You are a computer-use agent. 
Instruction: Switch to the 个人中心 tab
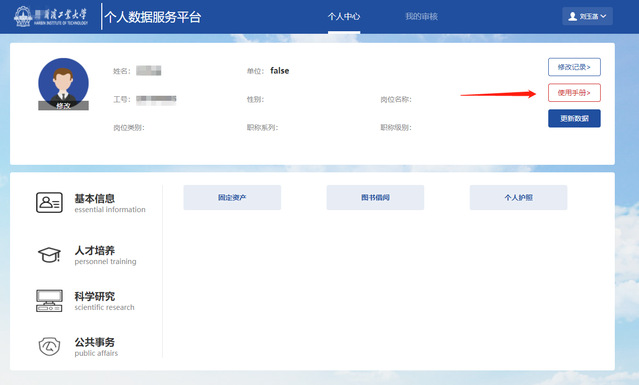click(344, 16)
